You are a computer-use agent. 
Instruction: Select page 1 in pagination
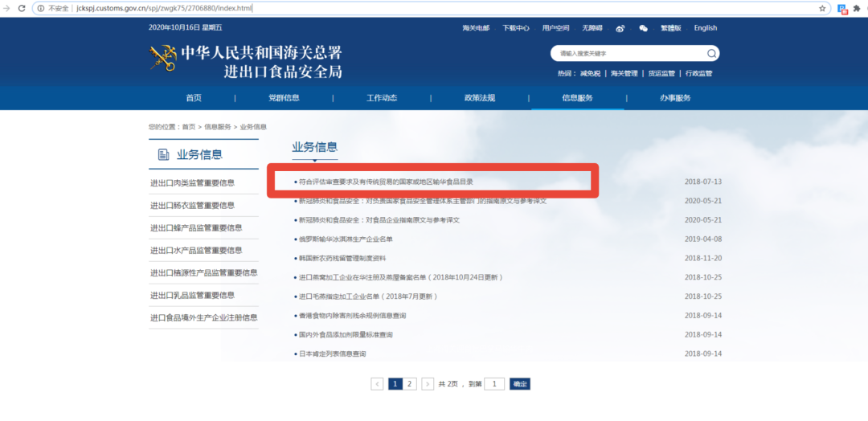(x=395, y=384)
